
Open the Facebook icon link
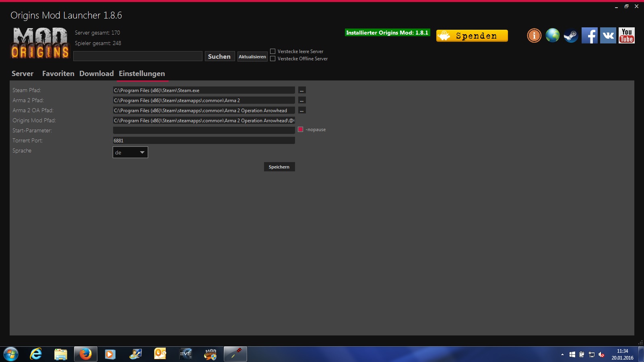tap(589, 36)
